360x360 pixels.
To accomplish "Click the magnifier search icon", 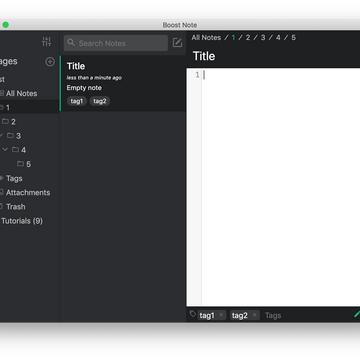I will [x=71, y=43].
